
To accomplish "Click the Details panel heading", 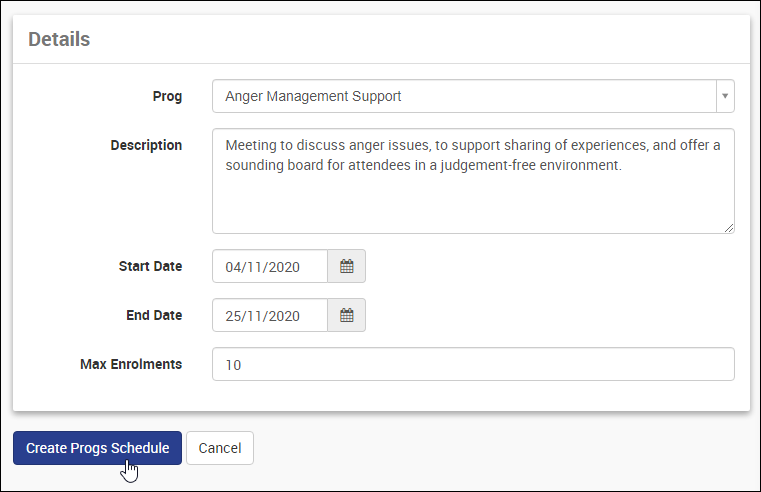I will (59, 39).
